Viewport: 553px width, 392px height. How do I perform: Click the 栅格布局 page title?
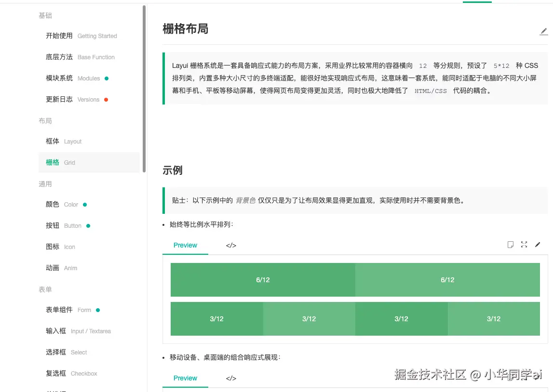point(186,28)
